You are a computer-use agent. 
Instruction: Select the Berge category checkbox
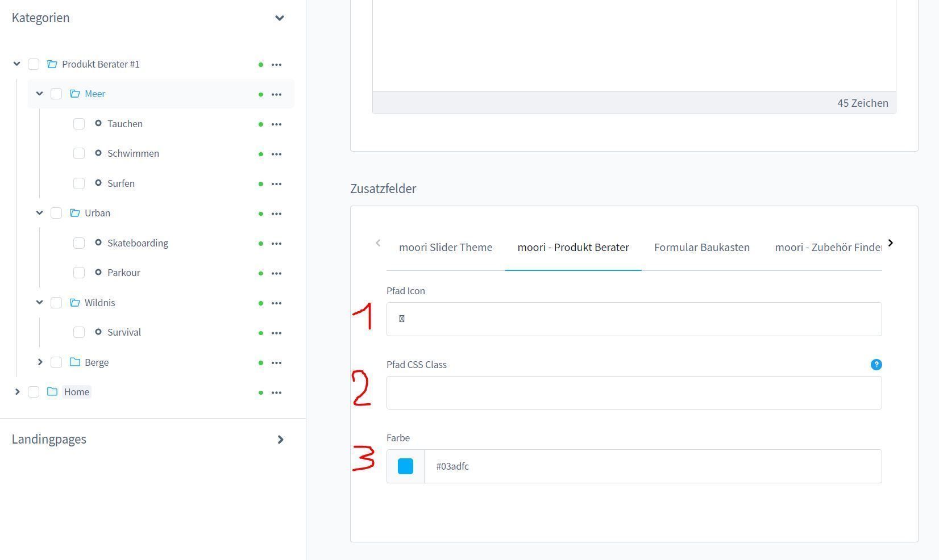click(x=56, y=362)
